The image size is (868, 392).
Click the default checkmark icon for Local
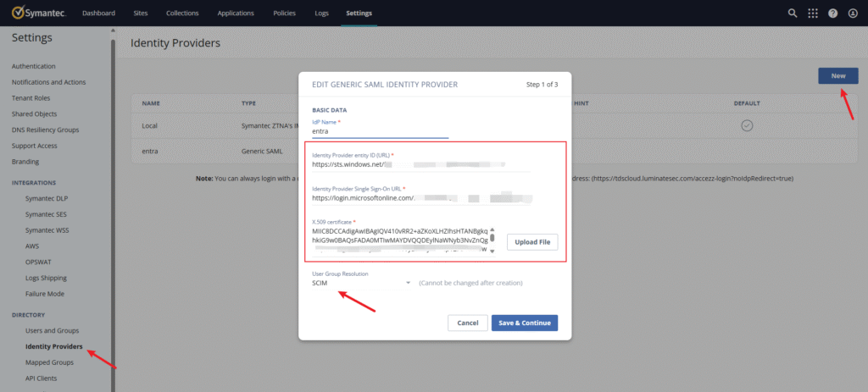(x=747, y=125)
